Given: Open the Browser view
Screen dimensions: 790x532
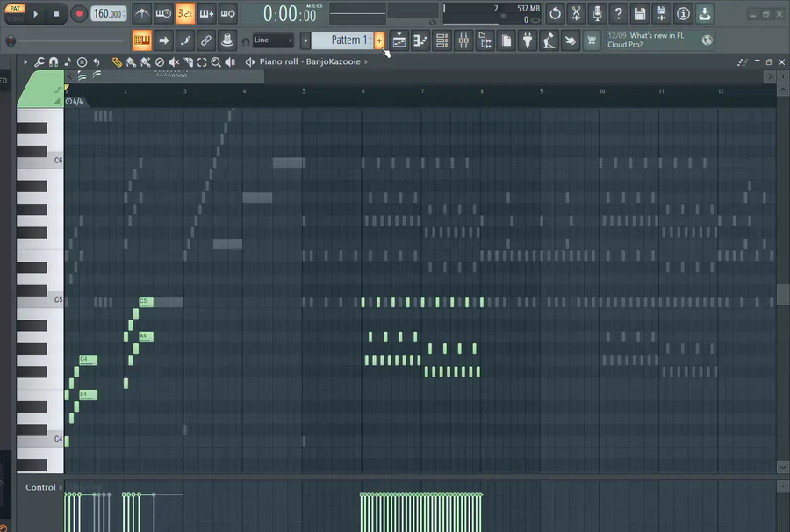Looking at the screenshot, I should pos(485,40).
